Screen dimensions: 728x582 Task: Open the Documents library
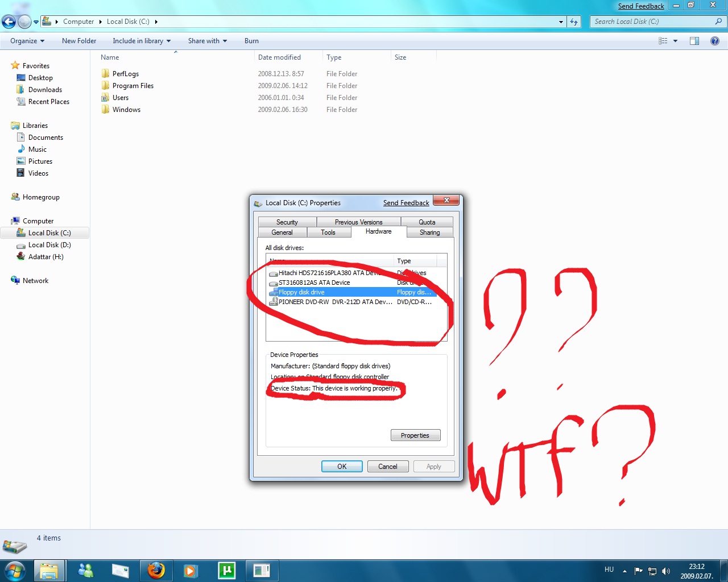point(45,138)
